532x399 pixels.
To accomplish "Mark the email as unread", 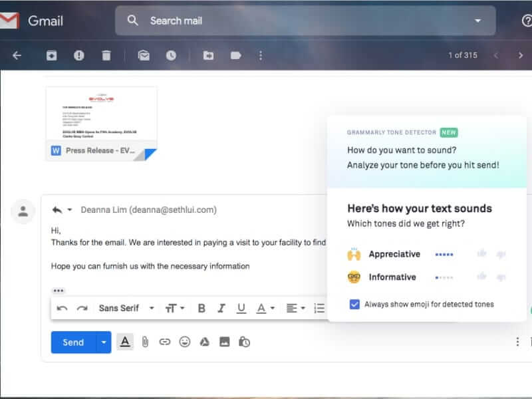I will [x=145, y=55].
